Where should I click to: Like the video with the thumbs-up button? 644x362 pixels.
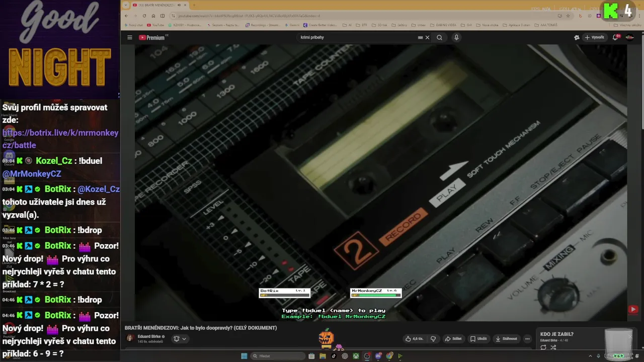click(x=414, y=339)
